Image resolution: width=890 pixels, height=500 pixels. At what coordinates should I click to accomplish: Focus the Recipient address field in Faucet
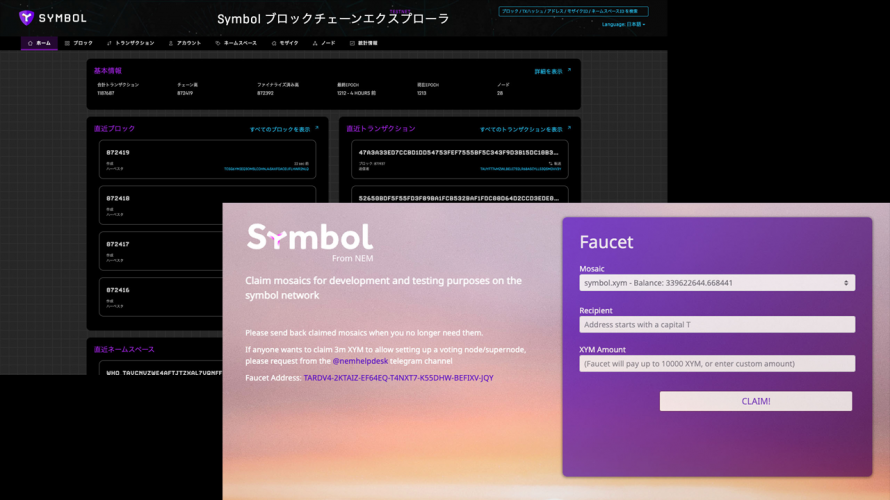[x=717, y=325]
